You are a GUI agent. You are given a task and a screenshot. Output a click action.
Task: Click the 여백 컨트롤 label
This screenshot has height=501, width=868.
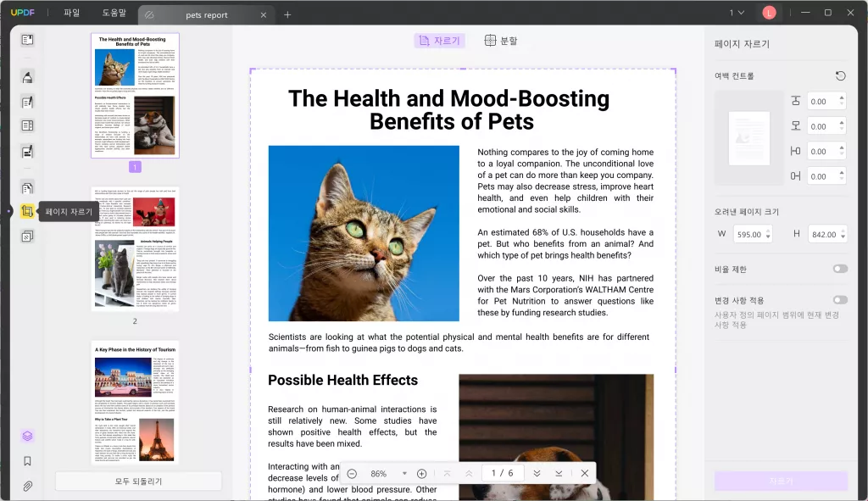pyautogui.click(x=734, y=75)
